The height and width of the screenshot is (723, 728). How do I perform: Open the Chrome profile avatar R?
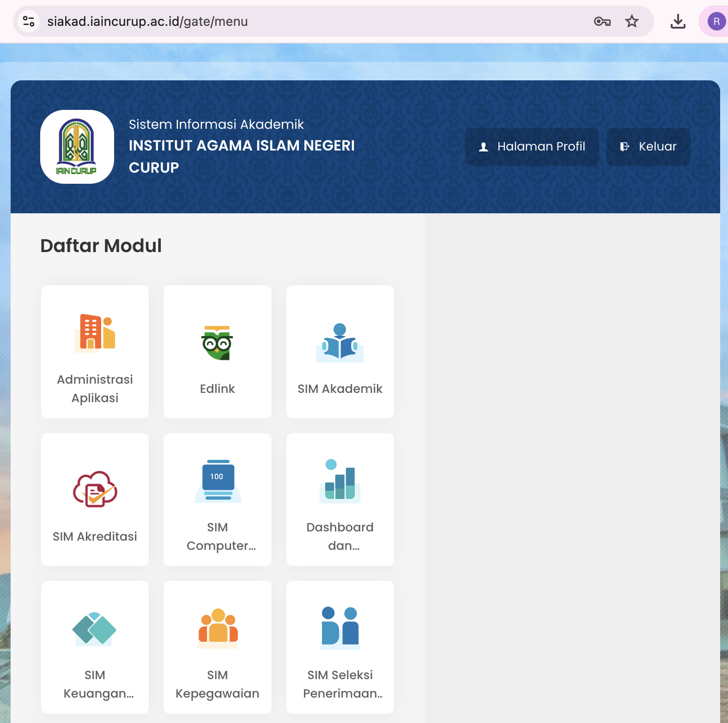[x=716, y=21]
